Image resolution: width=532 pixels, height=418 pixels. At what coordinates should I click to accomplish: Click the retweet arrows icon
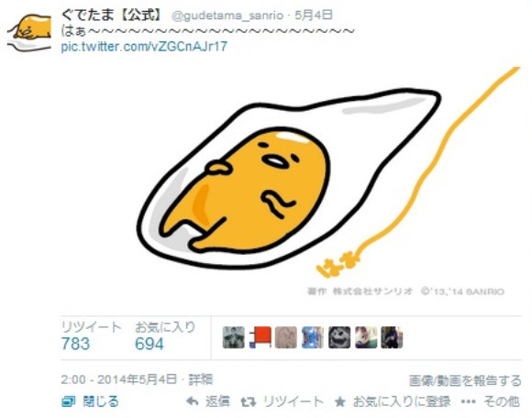(249, 402)
